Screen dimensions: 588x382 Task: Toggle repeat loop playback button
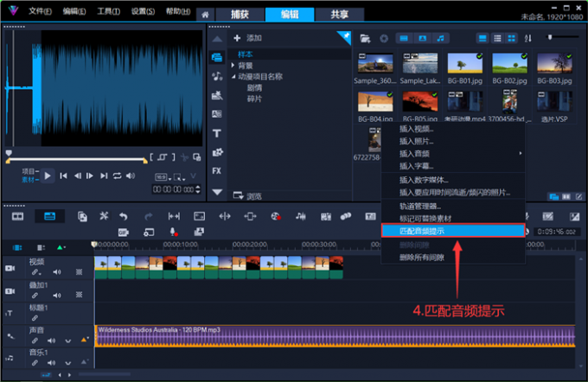[x=117, y=175]
